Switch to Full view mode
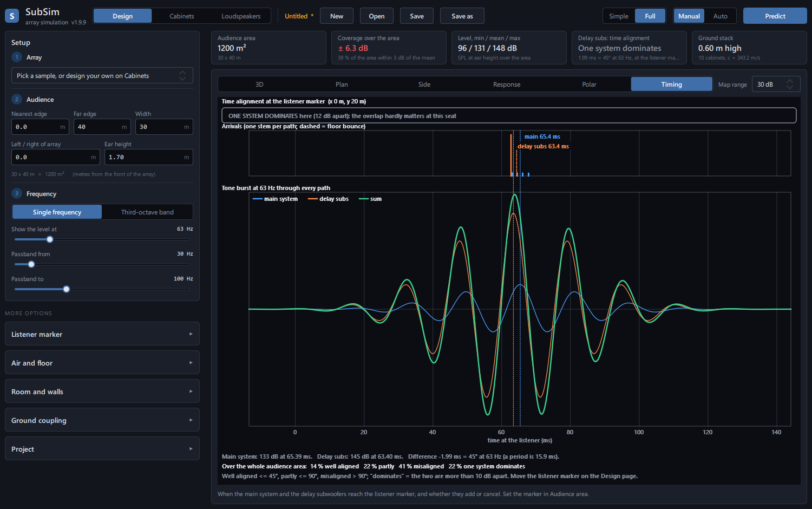Screen dimensions: 812x509 pyautogui.click(x=650, y=16)
